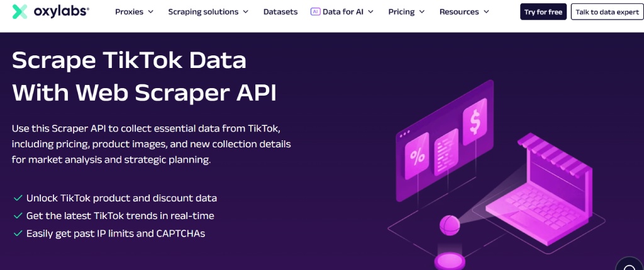644x270 pixels.
Task: Click the dollar sign card in illustration
Action: pos(475,121)
